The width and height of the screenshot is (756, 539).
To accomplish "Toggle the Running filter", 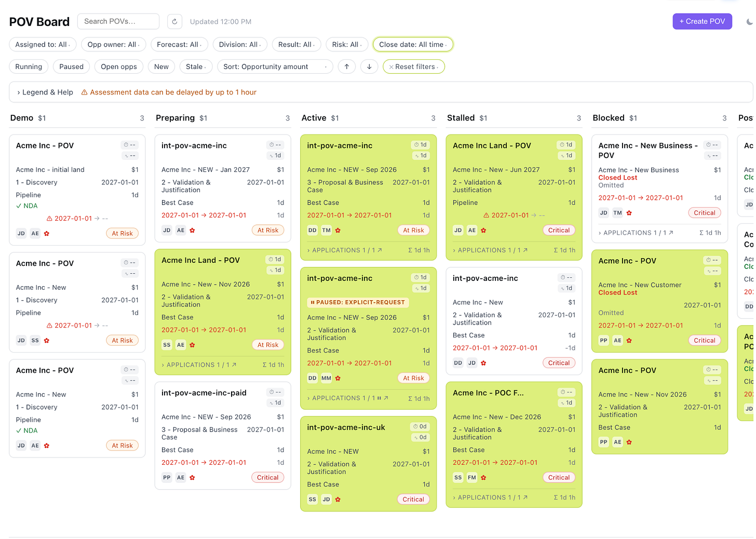I will click(x=29, y=66).
